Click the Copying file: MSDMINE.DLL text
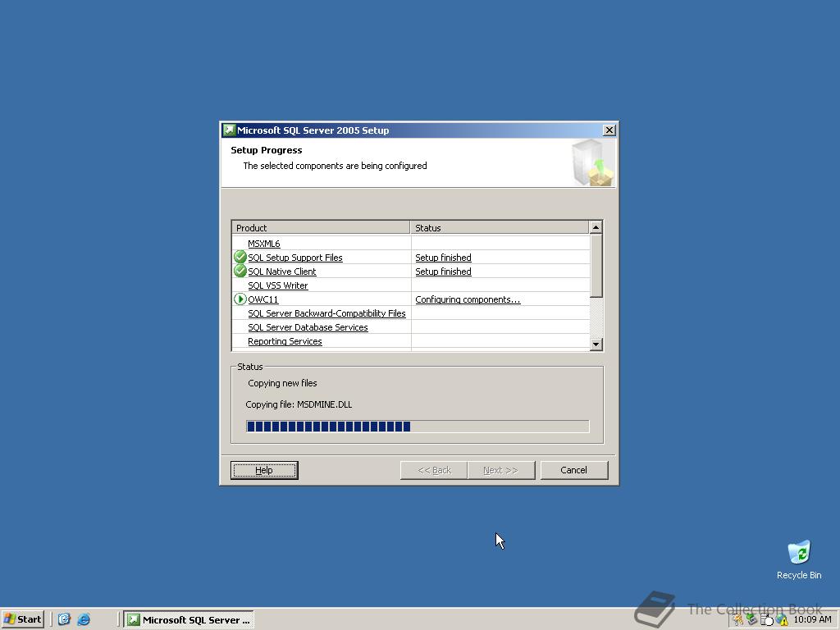This screenshot has height=630, width=840. [x=299, y=404]
